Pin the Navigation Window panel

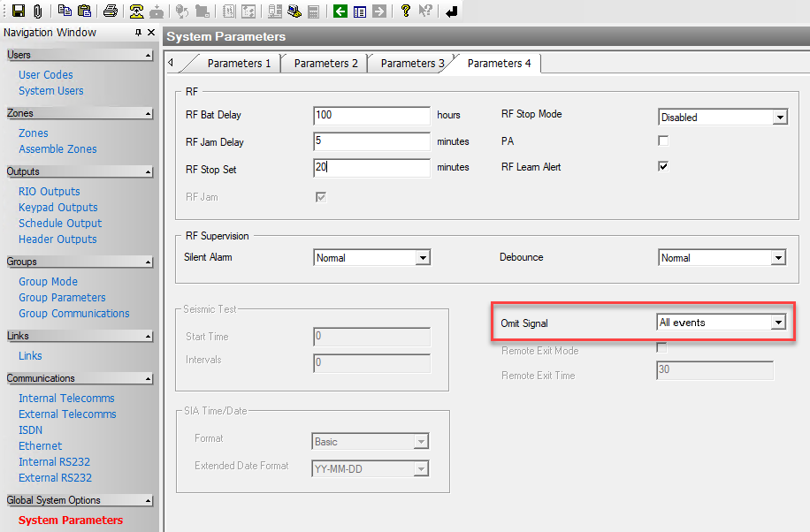tap(138, 33)
